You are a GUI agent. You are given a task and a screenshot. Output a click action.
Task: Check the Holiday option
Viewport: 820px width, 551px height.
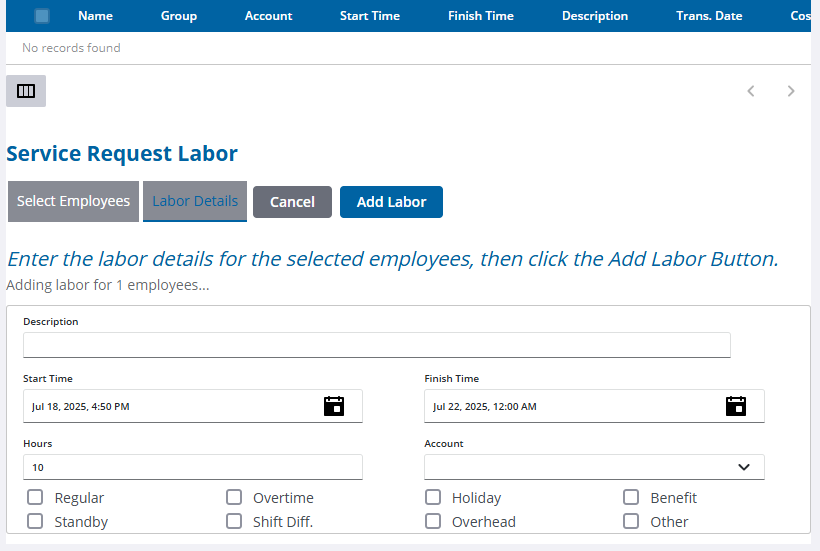coord(433,498)
